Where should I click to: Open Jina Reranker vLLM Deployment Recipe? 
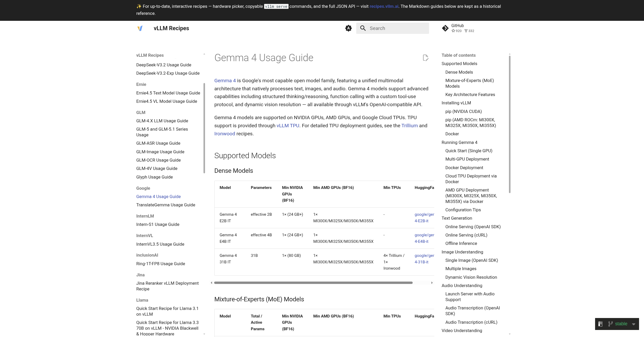pyautogui.click(x=167, y=286)
